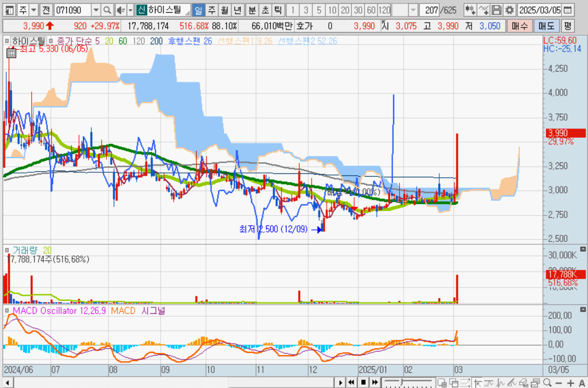This screenshot has width=588, height=388.
Task: Open the calendar date picker icon
Action: [568, 10]
